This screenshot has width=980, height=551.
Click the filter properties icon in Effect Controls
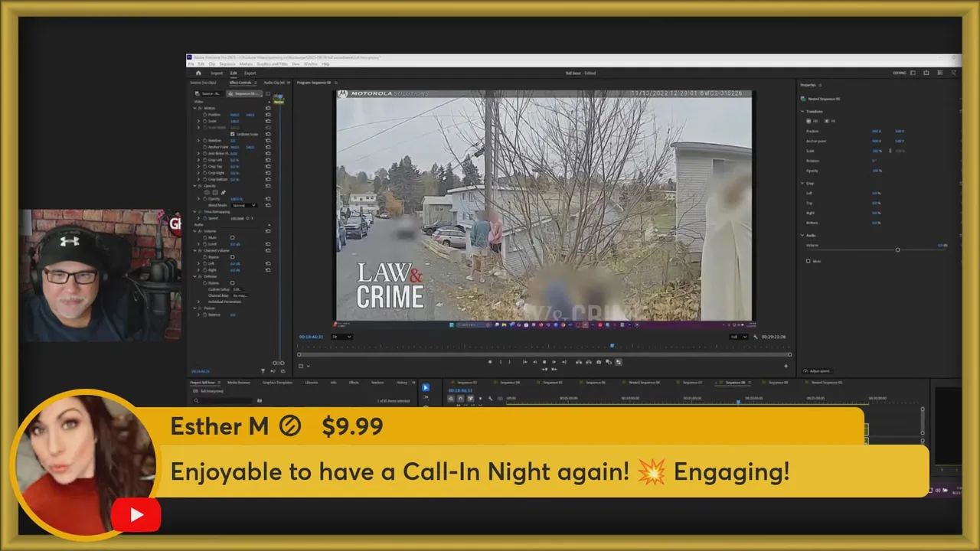tap(263, 371)
